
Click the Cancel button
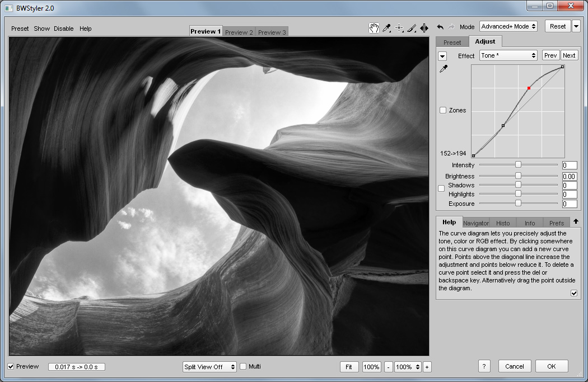tap(515, 366)
